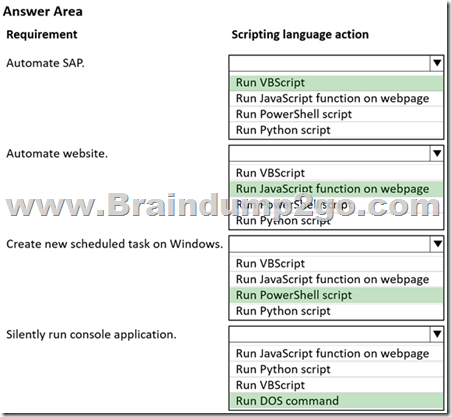Image resolution: width=451 pixels, height=417 pixels.
Task: Pick Run Python script for Automate website
Action: tap(336, 221)
